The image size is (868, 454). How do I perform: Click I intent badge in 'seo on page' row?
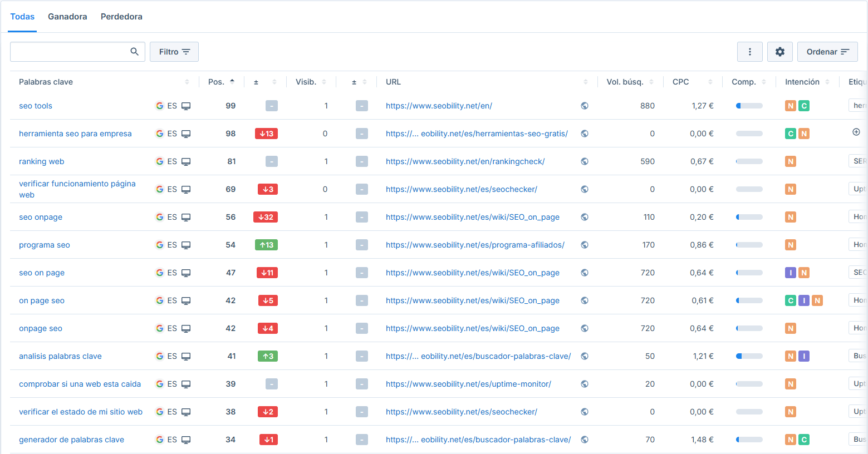pyautogui.click(x=791, y=273)
